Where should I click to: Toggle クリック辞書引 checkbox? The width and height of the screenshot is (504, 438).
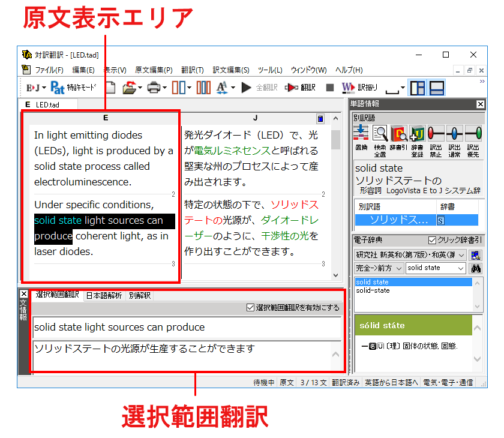tap(433, 240)
